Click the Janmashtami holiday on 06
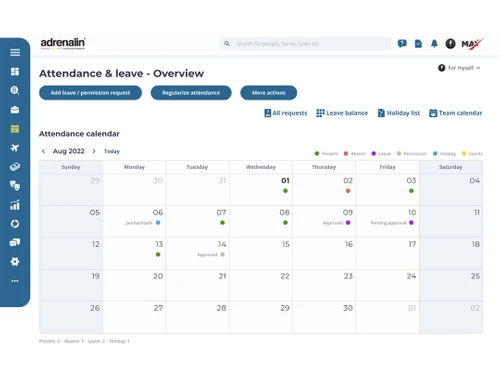 click(x=143, y=223)
